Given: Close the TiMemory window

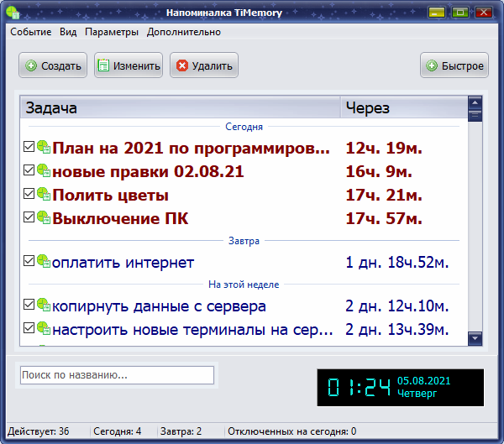Looking at the screenshot, I should point(484,13).
